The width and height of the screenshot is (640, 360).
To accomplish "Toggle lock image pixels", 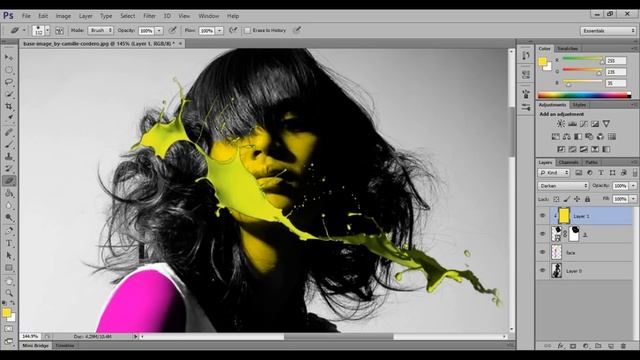I will coord(567,199).
